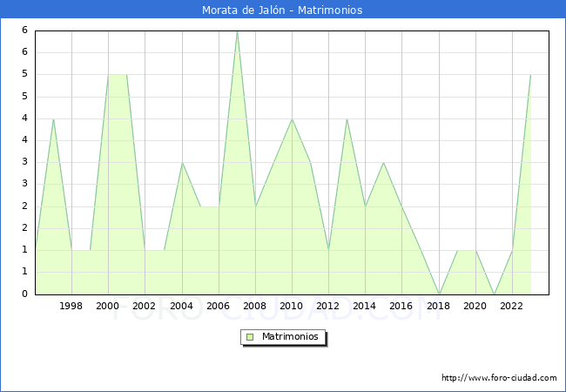Click the 2016 x-axis label
Image resolution: width=566 pixels, height=392 pixels.
pyautogui.click(x=401, y=306)
